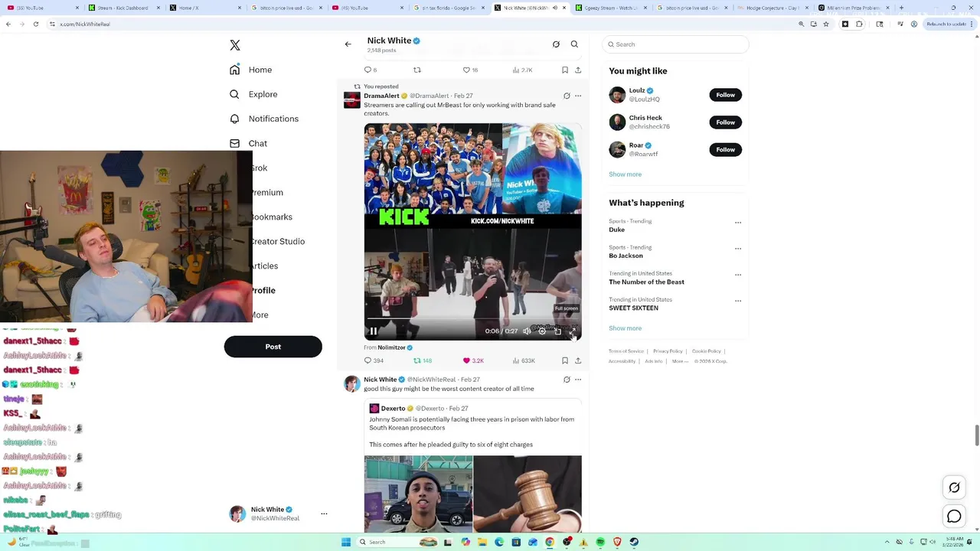Repost the top post
This screenshot has width=980, height=551.
(x=417, y=70)
